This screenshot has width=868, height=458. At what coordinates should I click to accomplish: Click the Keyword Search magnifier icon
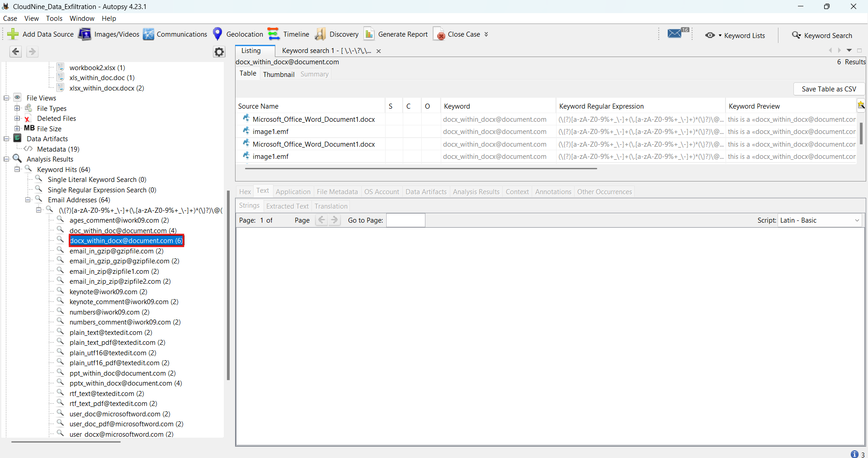coord(797,35)
